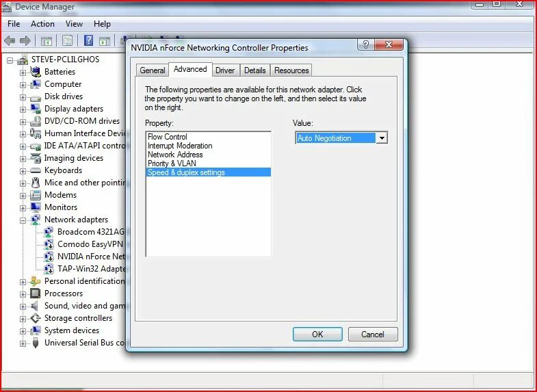The width and height of the screenshot is (537, 392).
Task: Select Network Address property
Action: point(208,155)
